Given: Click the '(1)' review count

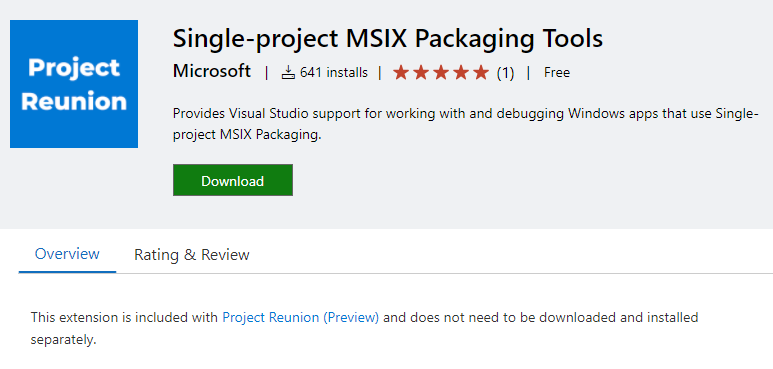Looking at the screenshot, I should coord(505,73).
